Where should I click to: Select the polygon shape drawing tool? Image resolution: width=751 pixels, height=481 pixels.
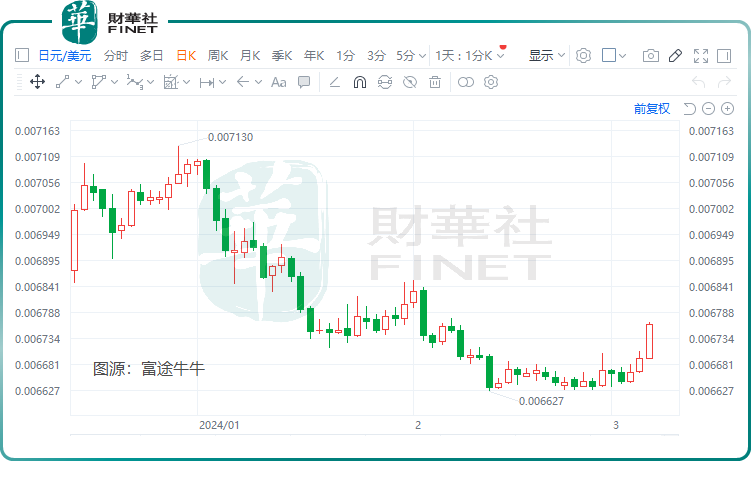coord(98,82)
